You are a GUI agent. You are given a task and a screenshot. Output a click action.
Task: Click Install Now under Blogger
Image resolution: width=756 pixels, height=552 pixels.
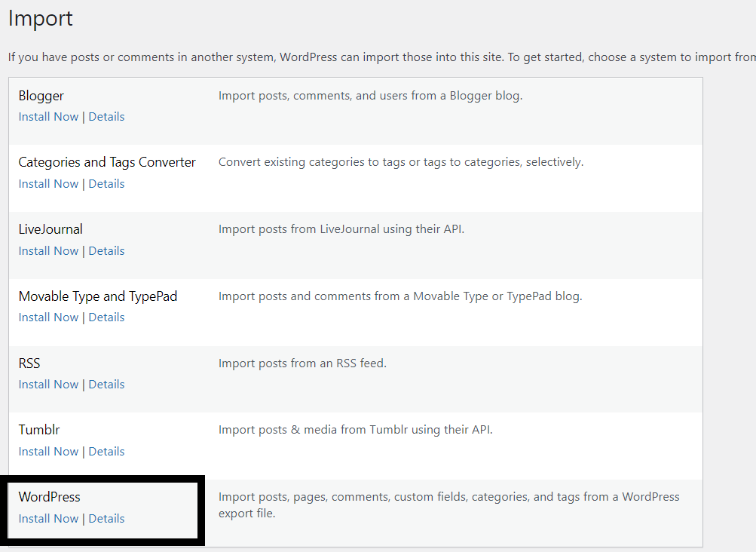point(48,117)
